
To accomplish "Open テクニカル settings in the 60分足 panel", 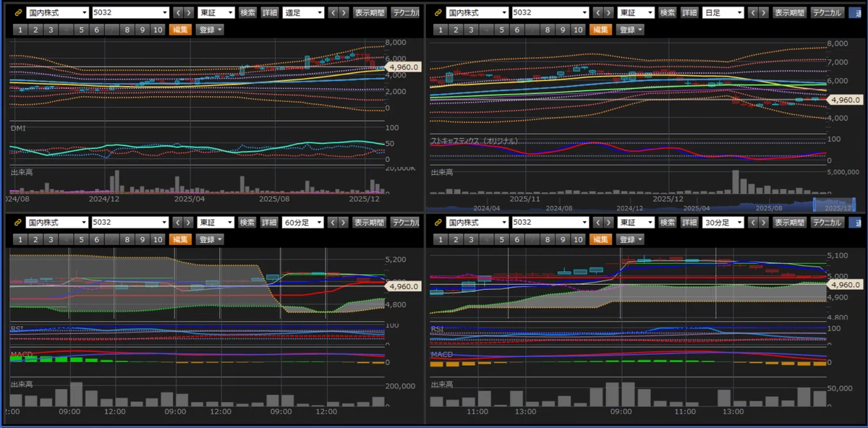I will pyautogui.click(x=405, y=223).
